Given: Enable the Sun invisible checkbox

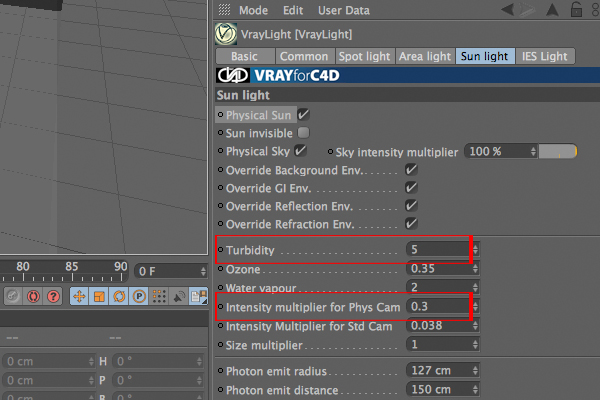Looking at the screenshot, I should (303, 133).
